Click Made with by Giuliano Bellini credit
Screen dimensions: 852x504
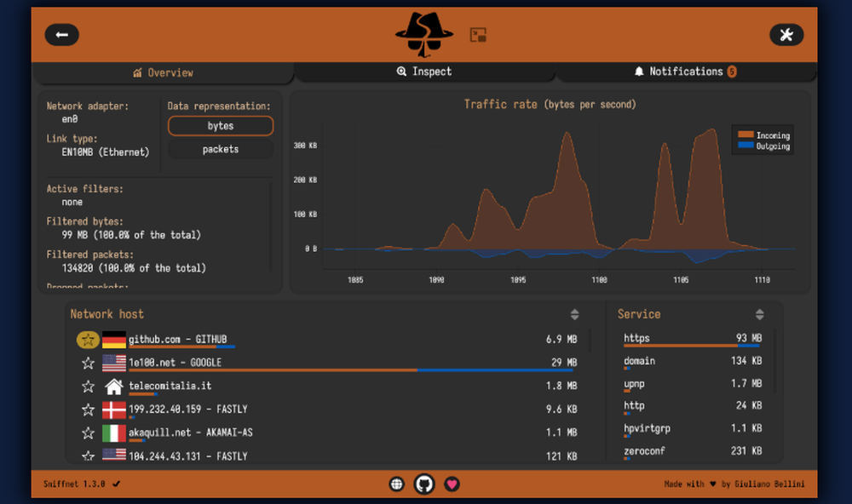click(x=734, y=484)
